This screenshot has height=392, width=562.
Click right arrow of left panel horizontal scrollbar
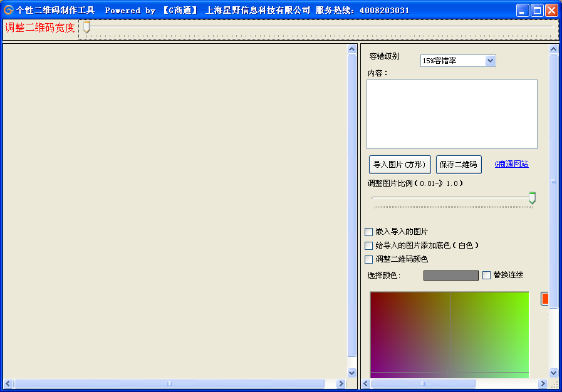coord(340,383)
